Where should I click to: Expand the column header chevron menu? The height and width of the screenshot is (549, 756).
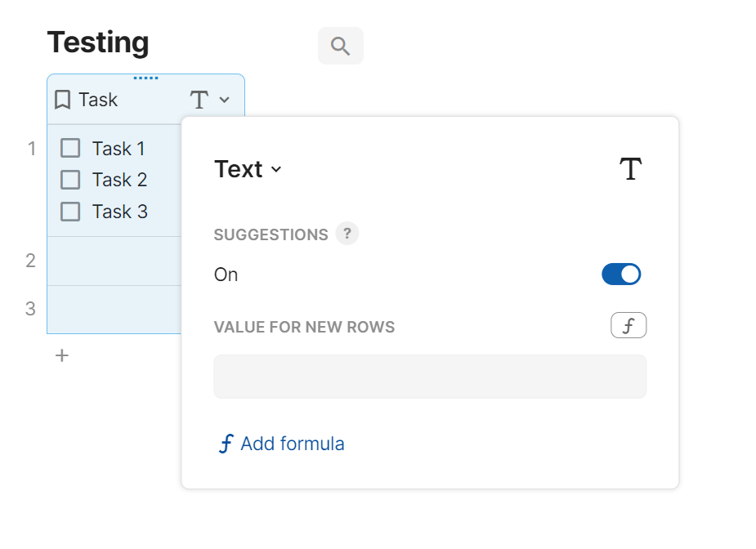[225, 100]
